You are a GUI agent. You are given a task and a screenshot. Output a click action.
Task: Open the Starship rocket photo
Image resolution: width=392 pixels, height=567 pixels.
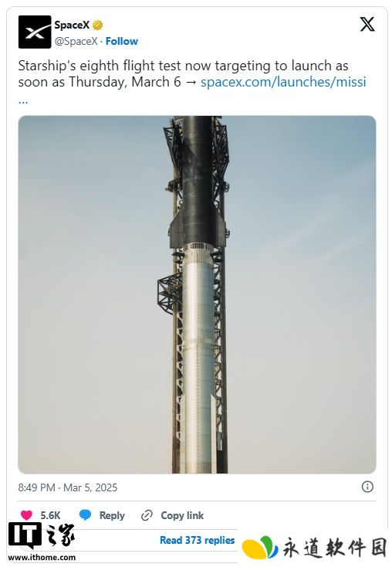coord(197,294)
